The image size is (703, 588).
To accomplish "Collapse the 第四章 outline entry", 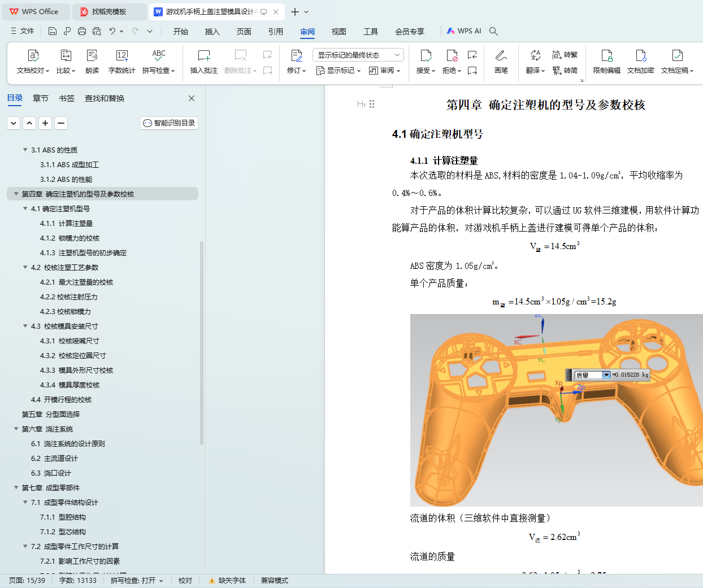I will (16, 194).
